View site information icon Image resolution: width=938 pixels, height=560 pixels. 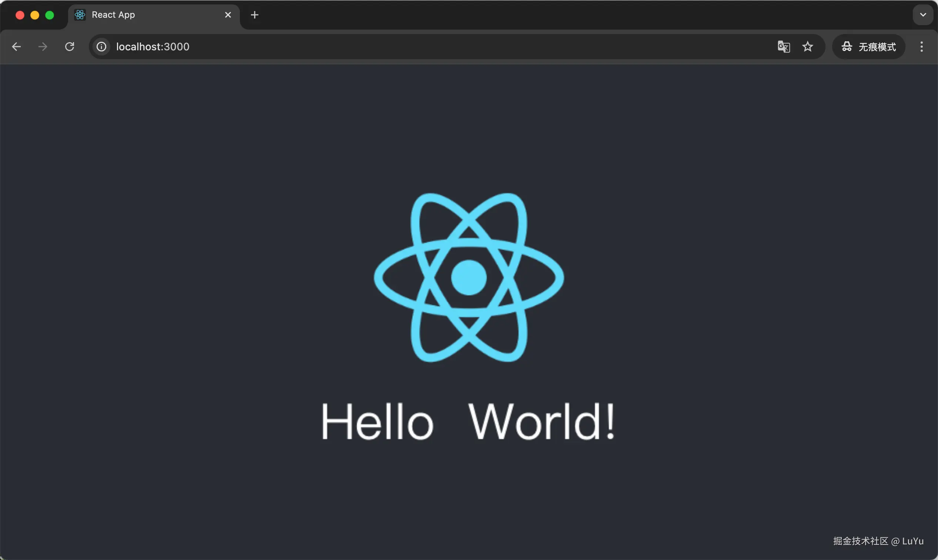pos(101,46)
